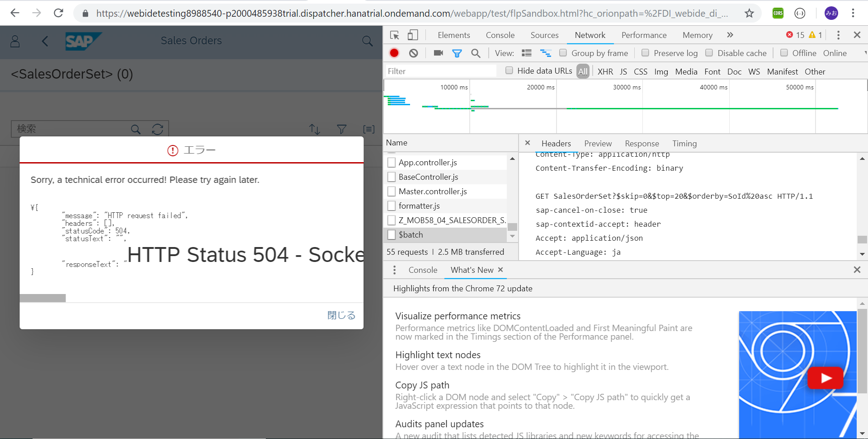This screenshot has width=868, height=439.
Task: Switch to the Console tab
Action: (500, 35)
